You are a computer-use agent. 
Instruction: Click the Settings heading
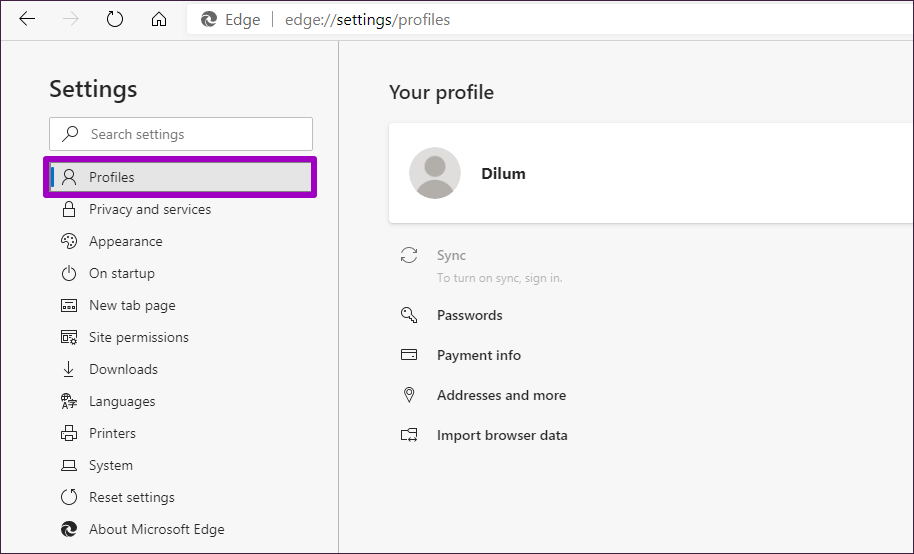93,89
